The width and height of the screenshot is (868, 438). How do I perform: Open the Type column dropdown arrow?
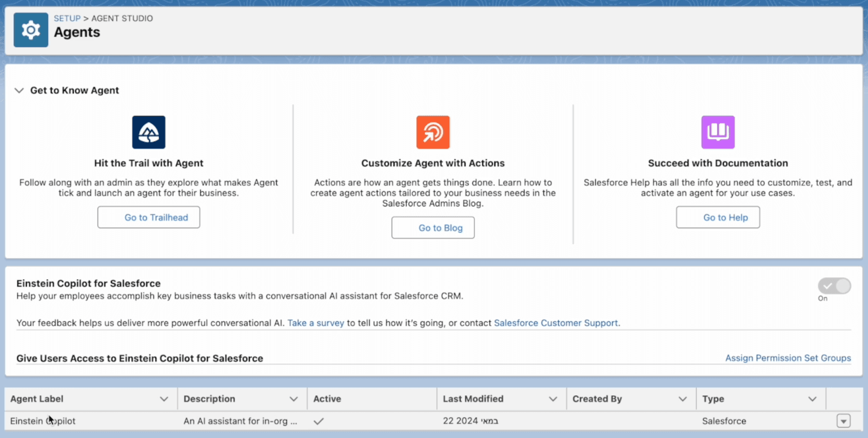click(x=812, y=399)
